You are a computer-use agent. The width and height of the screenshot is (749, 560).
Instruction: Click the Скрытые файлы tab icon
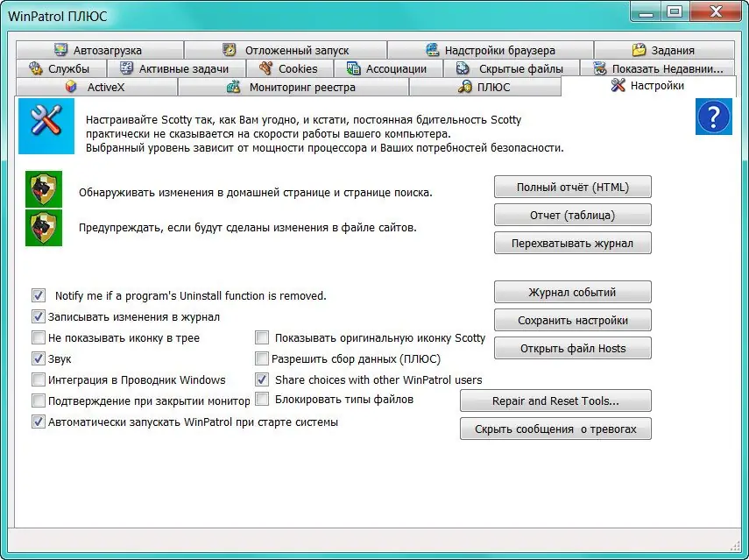click(x=463, y=68)
